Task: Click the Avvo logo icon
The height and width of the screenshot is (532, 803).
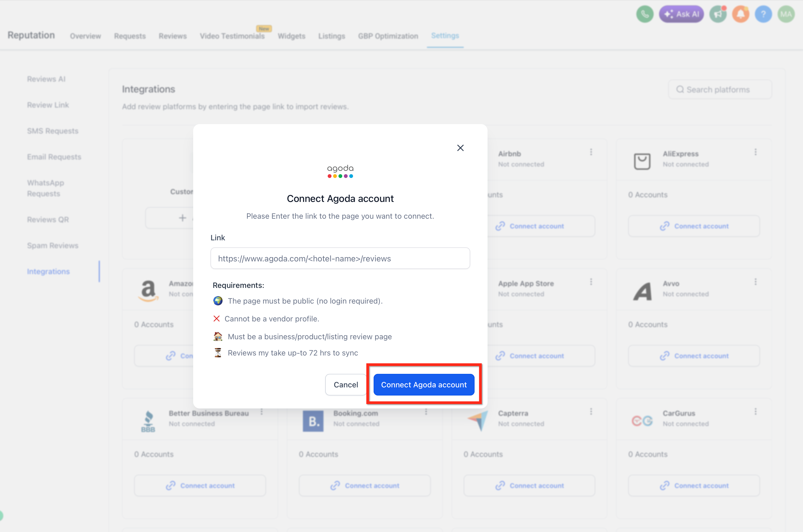Action: click(642, 291)
